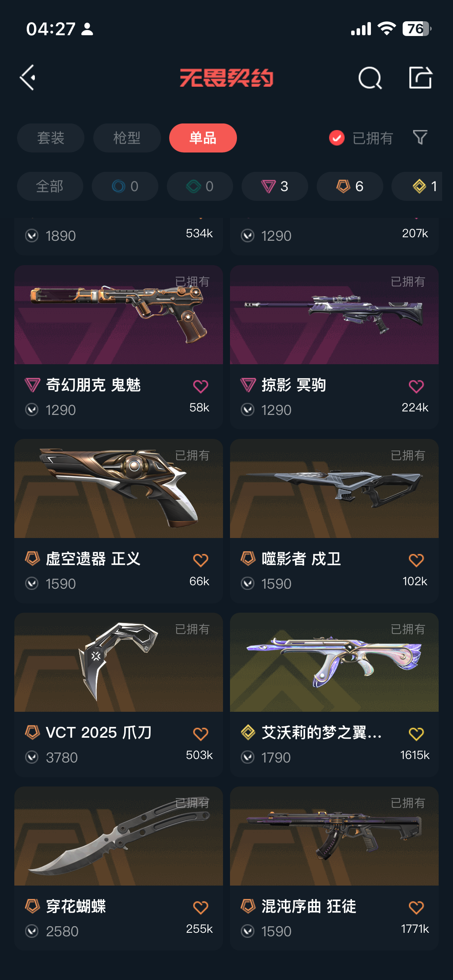Tap heart icon for VCT 2025 爪刀

201,734
